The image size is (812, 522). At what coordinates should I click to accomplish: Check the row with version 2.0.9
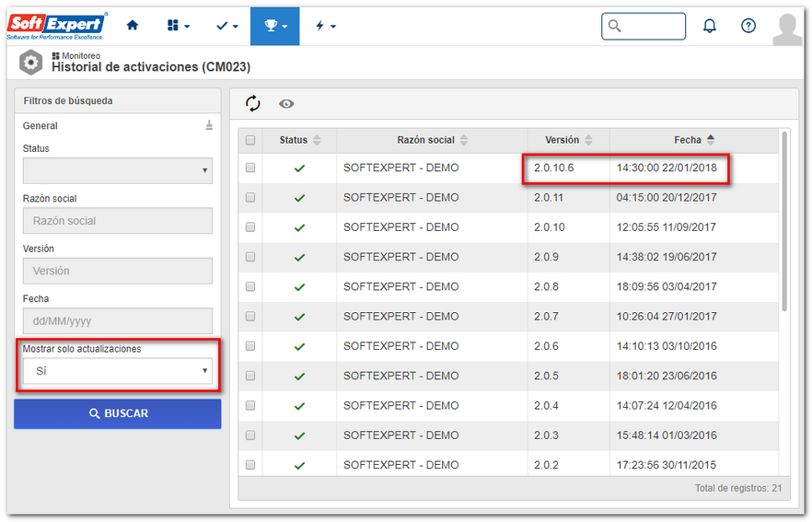point(250,257)
